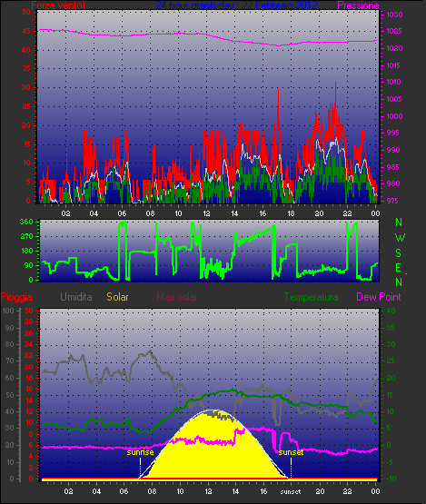Click the red 'Pioggia' legend label
The image size is (426, 504).
tap(16, 297)
